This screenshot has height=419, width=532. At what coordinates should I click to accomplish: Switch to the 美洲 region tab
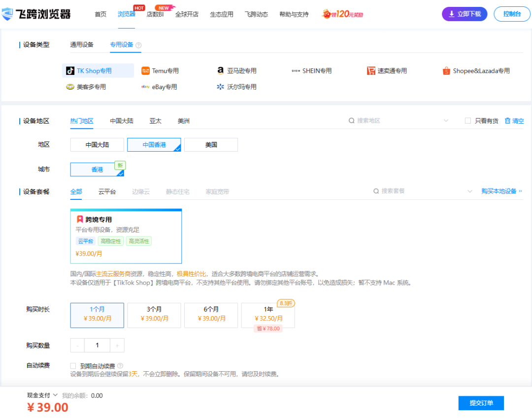pos(184,121)
